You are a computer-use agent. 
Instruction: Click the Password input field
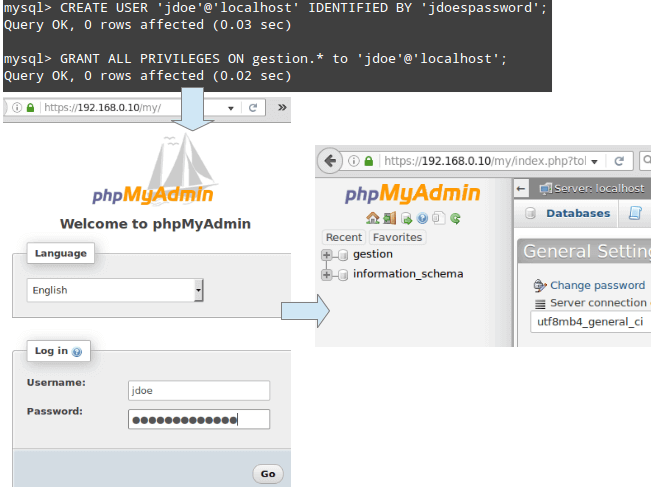pyautogui.click(x=199, y=419)
